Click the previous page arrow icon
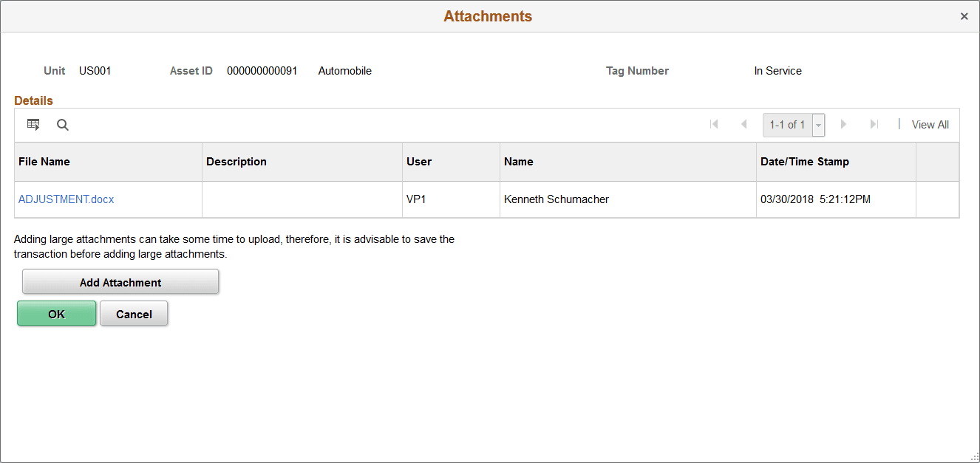 pyautogui.click(x=743, y=124)
